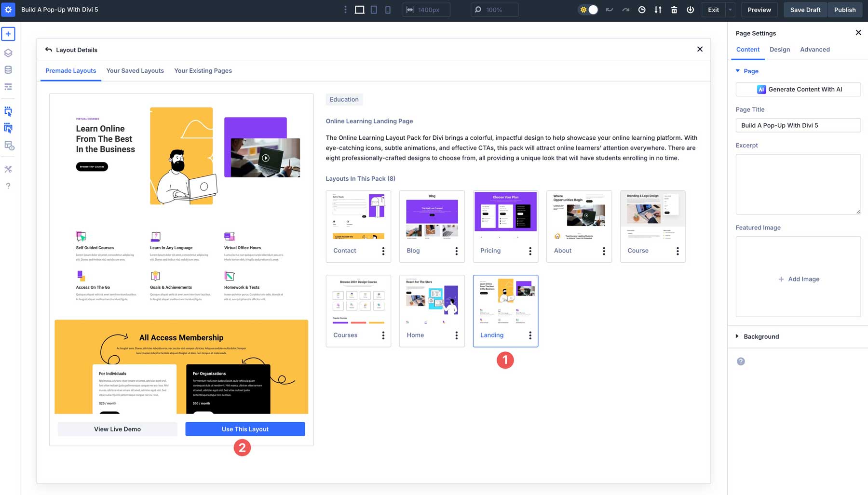The image size is (868, 495).
Task: Click Generate Content With AI
Action: click(798, 89)
